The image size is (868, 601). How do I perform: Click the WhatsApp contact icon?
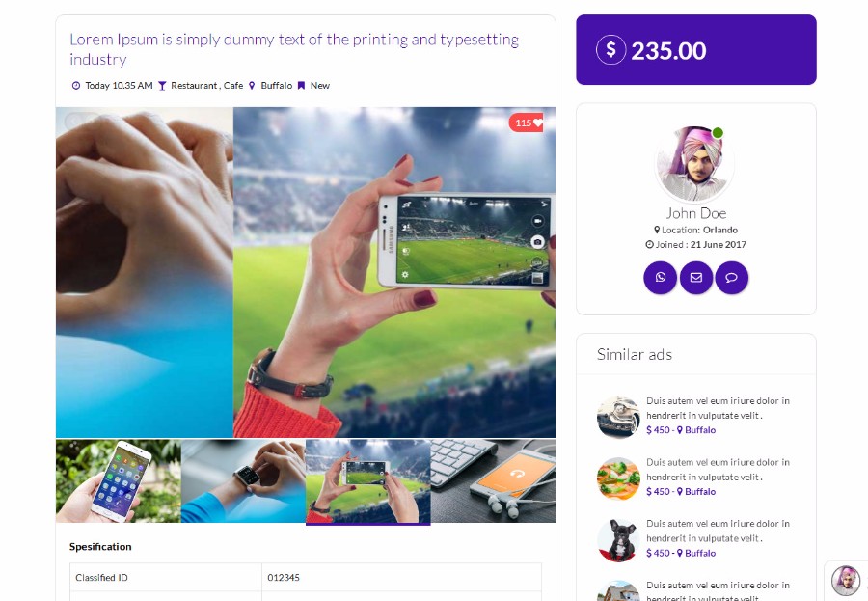tap(660, 278)
